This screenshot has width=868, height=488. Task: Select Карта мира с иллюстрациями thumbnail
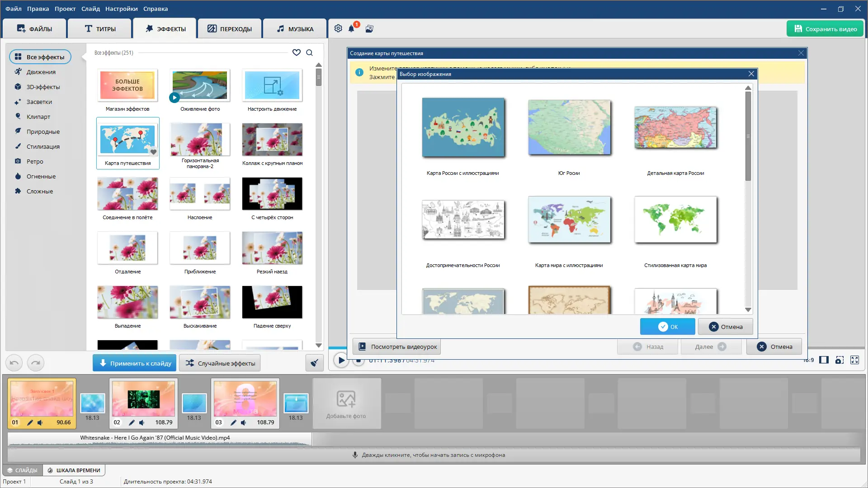[569, 220]
